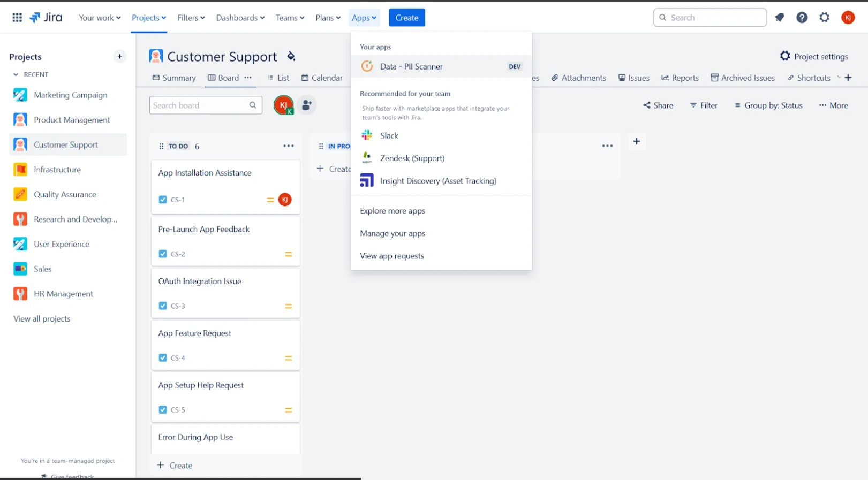This screenshot has height=480, width=868.
Task: Click the CS-3 task type checkbox icon
Action: coord(163,306)
